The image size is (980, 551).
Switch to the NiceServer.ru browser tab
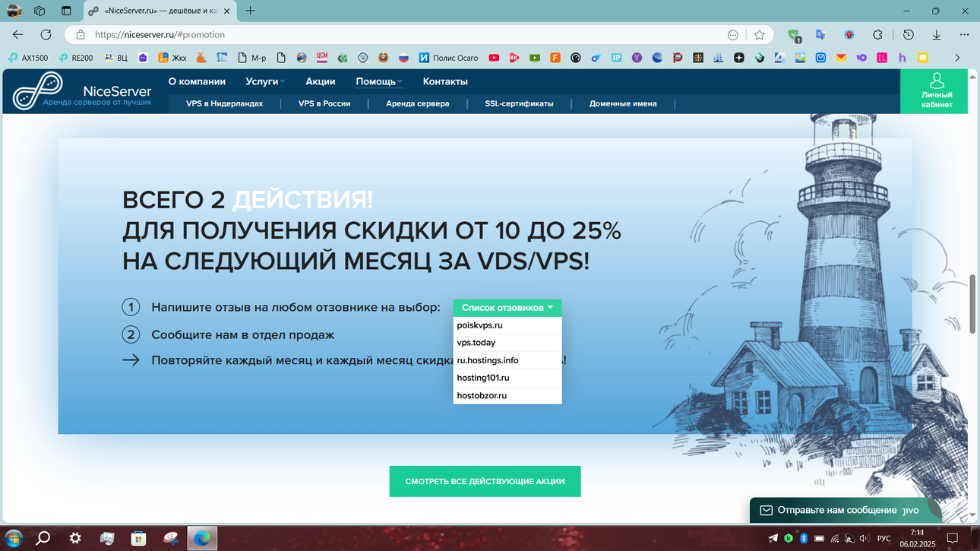click(160, 11)
